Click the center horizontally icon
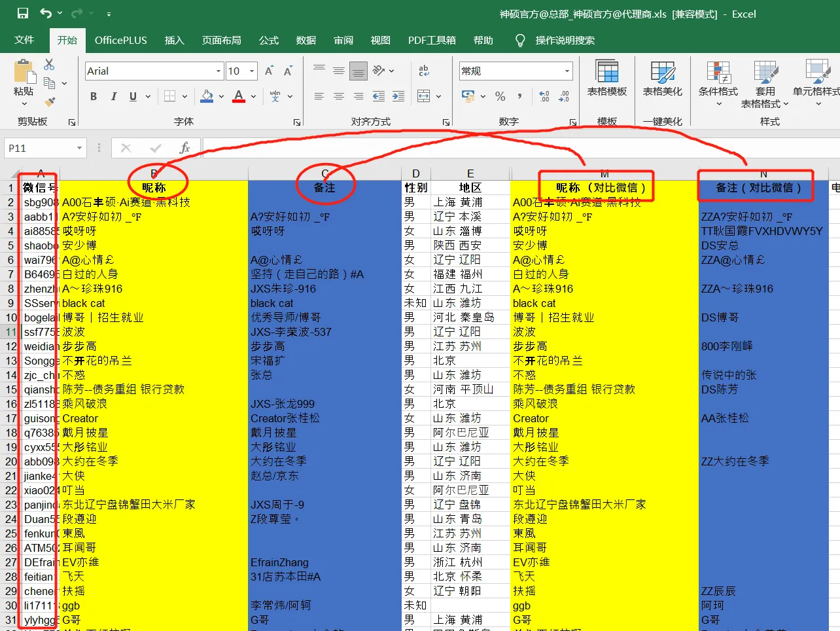The width and height of the screenshot is (840, 631). pos(339,96)
